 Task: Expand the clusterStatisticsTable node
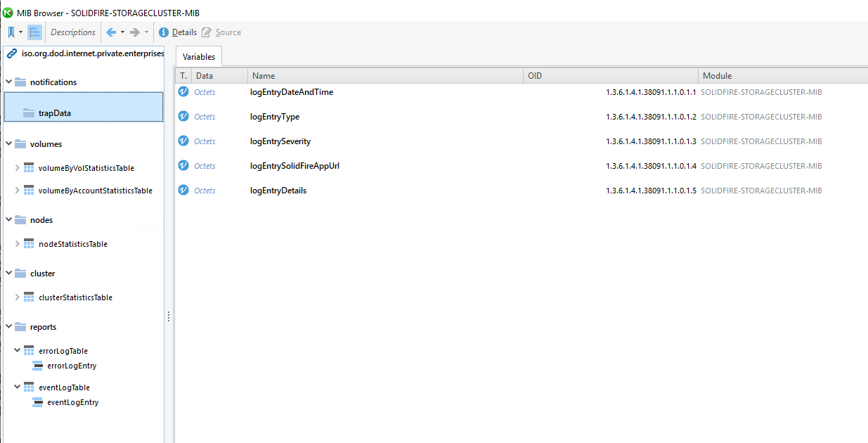click(x=17, y=297)
